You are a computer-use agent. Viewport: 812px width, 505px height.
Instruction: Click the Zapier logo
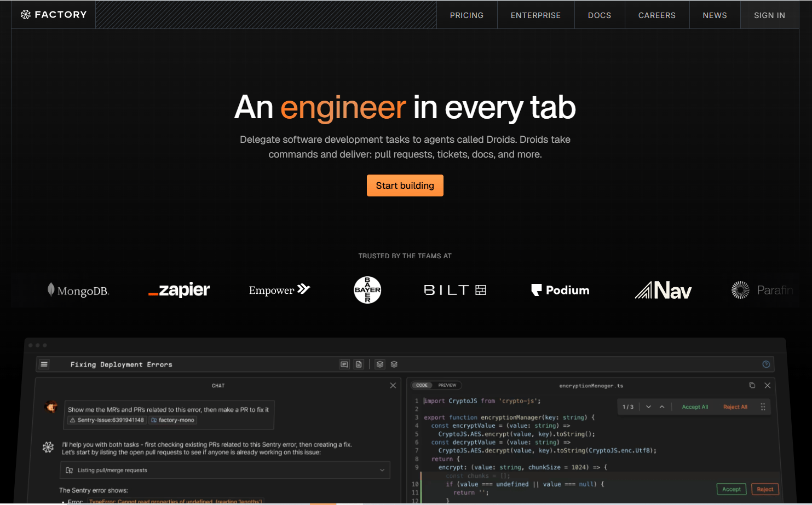point(179,290)
